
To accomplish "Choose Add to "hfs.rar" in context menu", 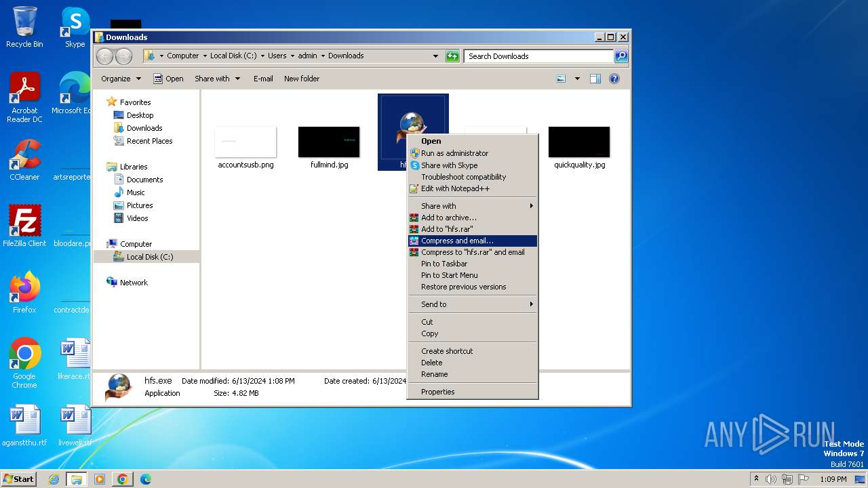I will [x=472, y=229].
